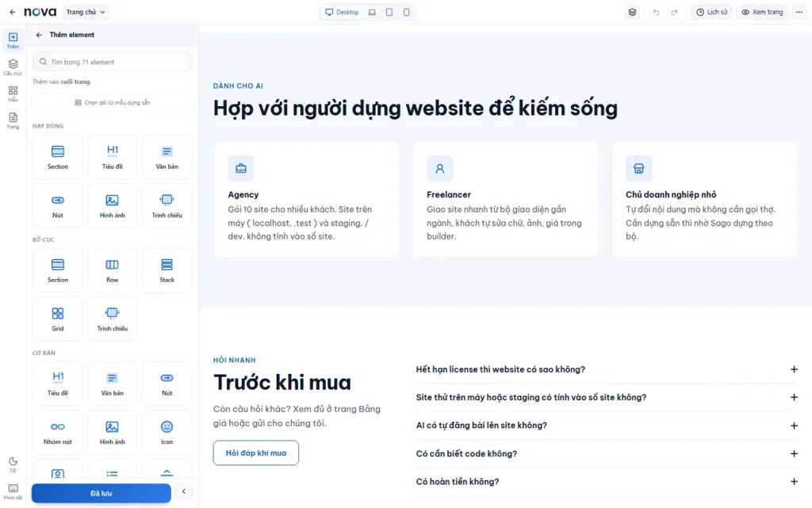Add Icon element

tap(167, 433)
